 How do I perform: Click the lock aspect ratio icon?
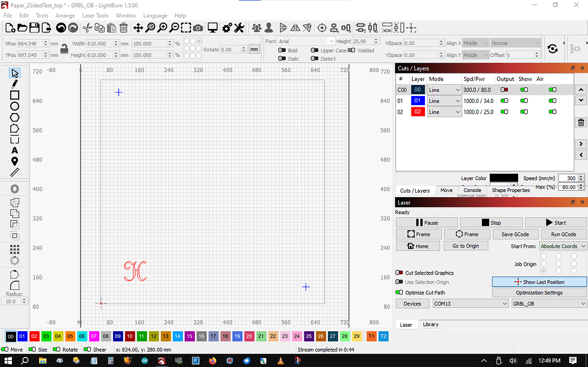tap(65, 49)
